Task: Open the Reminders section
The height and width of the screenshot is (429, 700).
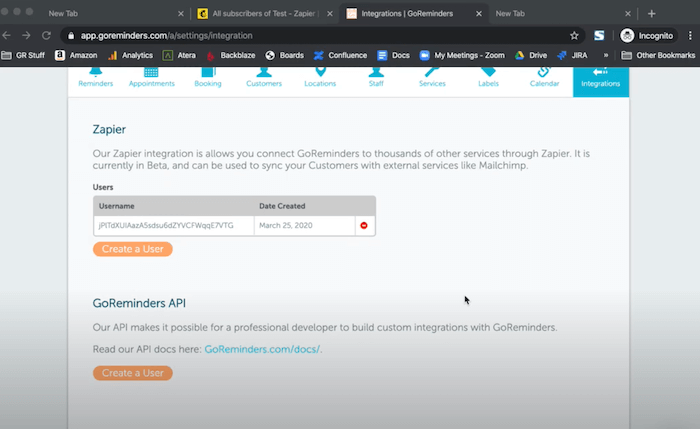Action: (96, 79)
